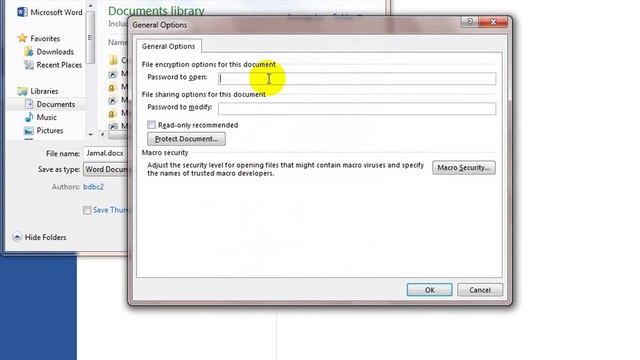Open Downloads folder in sidebar
Viewport: 640px width, 360px height.
(x=55, y=52)
